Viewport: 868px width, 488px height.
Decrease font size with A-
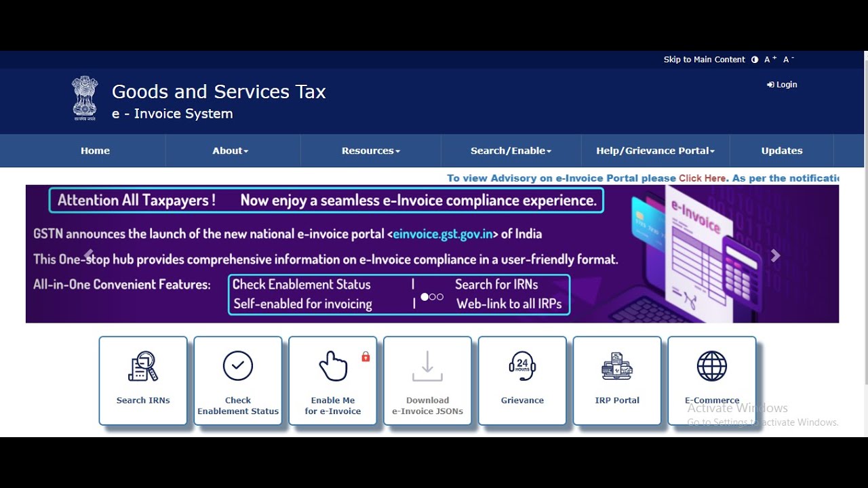(789, 60)
